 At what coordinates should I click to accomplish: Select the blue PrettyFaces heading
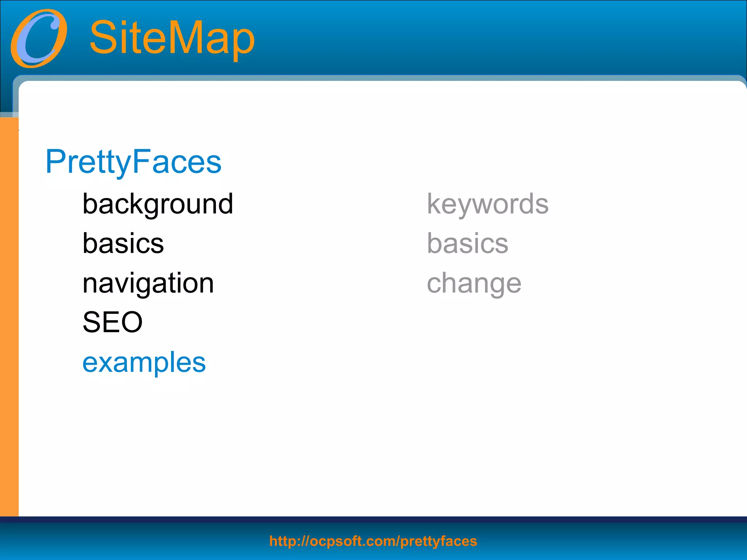pos(133,162)
